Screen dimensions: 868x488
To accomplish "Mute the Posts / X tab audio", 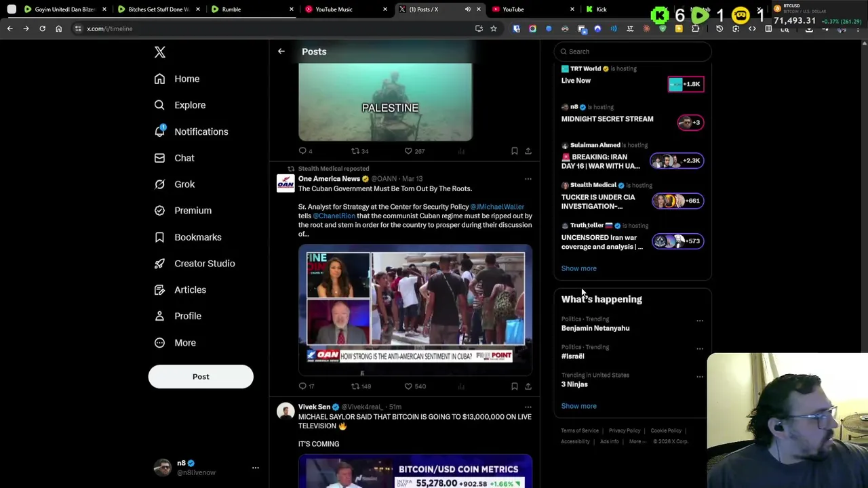I will (x=467, y=9).
